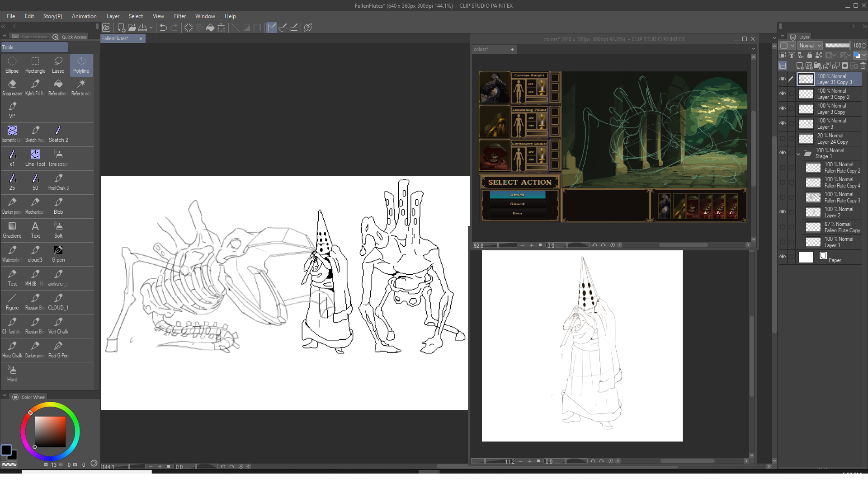Select the Polyline selection tool
This screenshot has width=868, height=488.
pyautogui.click(x=81, y=65)
